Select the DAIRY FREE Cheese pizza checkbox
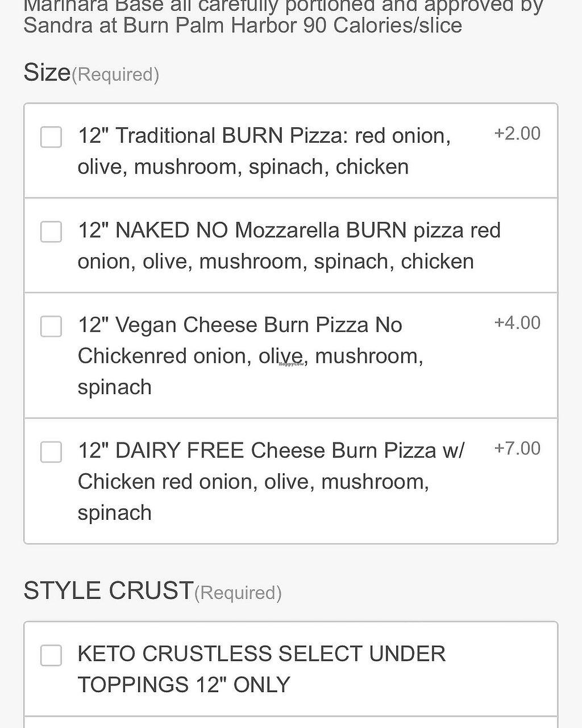The image size is (582, 728). point(51,452)
